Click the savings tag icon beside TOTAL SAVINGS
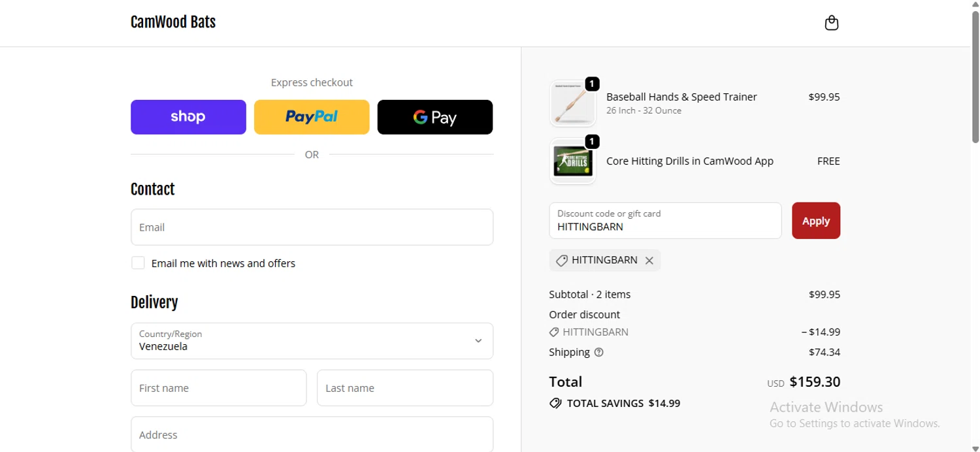Viewport: 980px width, 452px height. click(555, 403)
